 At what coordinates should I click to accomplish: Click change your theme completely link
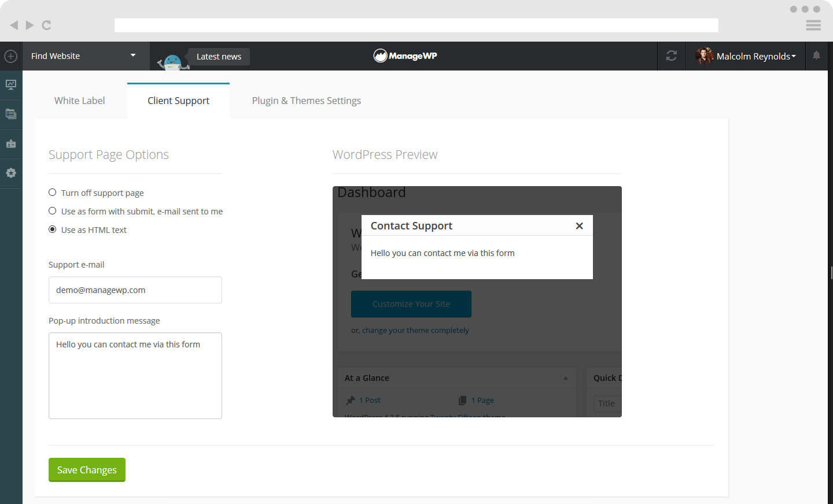[x=415, y=330]
